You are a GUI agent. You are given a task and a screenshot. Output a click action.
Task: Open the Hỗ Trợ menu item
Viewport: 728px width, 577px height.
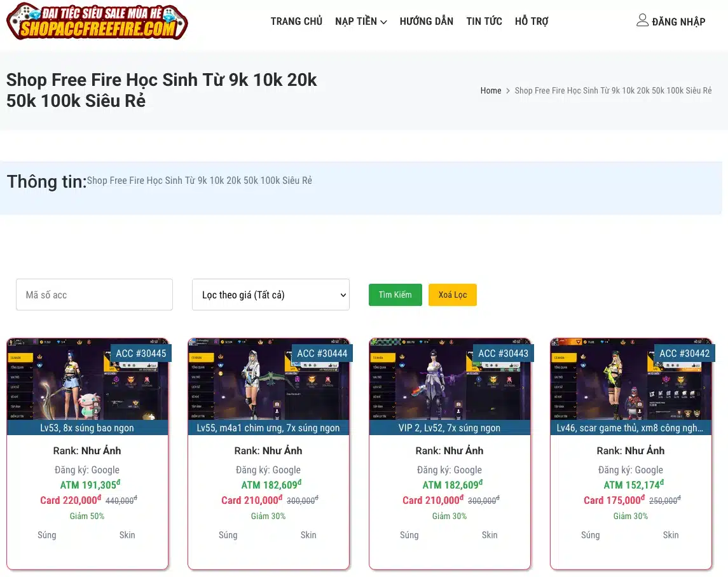531,22
